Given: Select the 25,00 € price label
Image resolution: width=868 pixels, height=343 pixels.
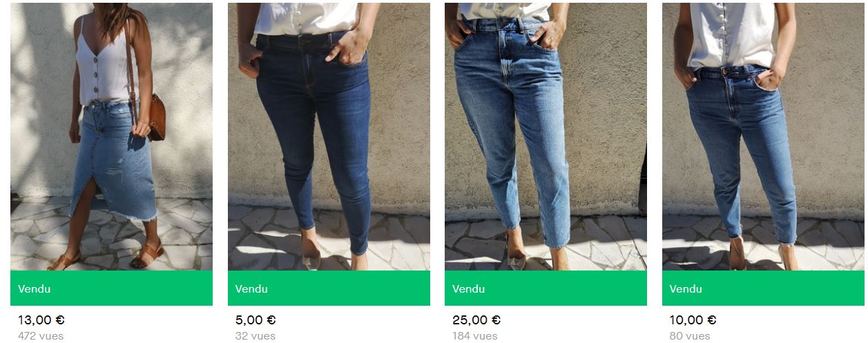Looking at the screenshot, I should coord(476,320).
